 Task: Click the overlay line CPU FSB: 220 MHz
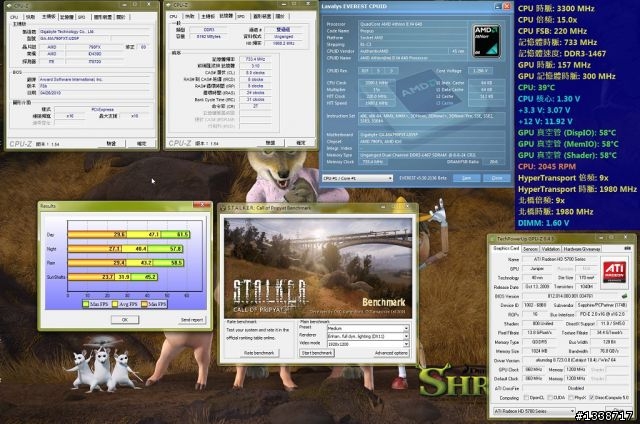click(x=552, y=31)
